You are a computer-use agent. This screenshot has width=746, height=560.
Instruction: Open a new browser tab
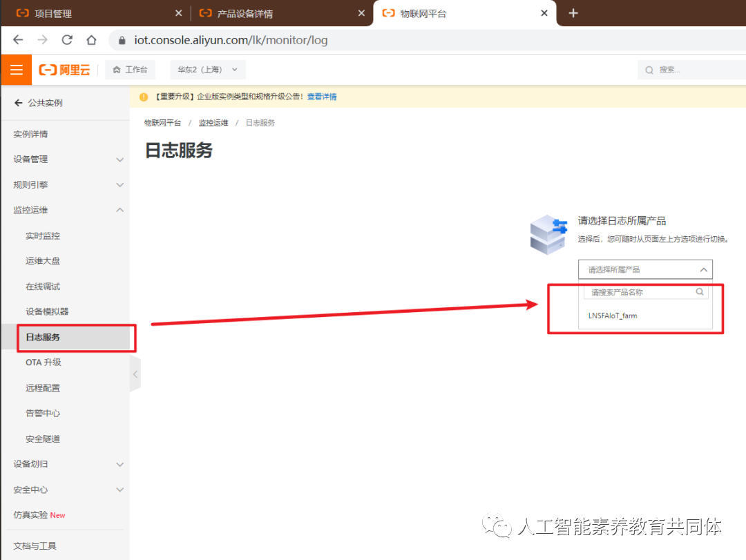[x=573, y=13]
